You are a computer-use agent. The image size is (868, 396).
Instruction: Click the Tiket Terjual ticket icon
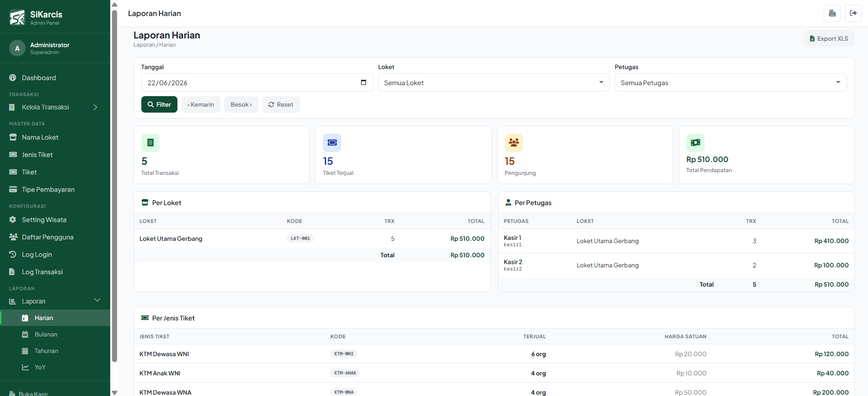pyautogui.click(x=332, y=143)
